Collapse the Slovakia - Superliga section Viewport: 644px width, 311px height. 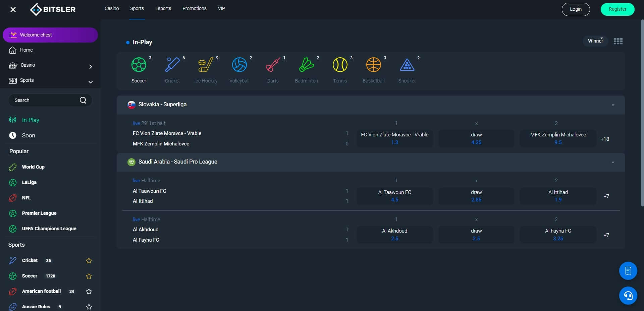coord(613,105)
